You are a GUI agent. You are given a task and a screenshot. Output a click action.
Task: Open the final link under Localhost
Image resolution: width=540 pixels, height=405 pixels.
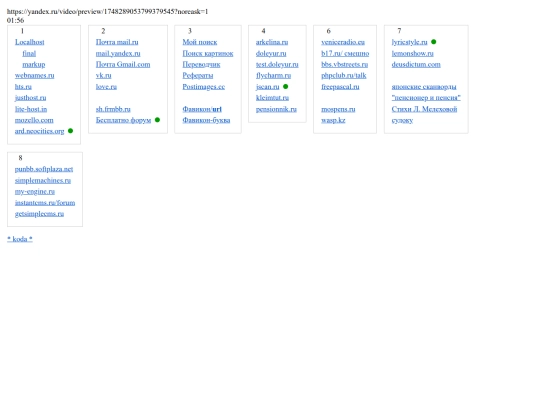(29, 53)
